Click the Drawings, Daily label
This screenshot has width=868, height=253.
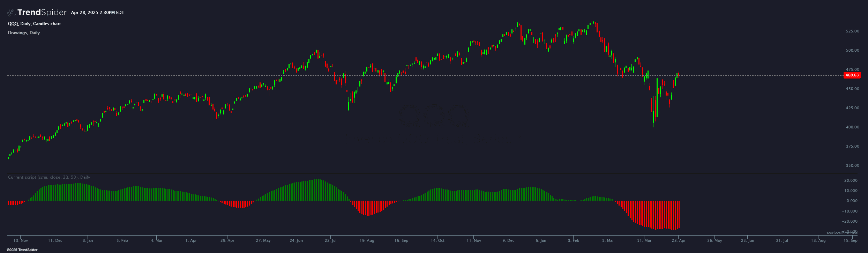click(24, 33)
